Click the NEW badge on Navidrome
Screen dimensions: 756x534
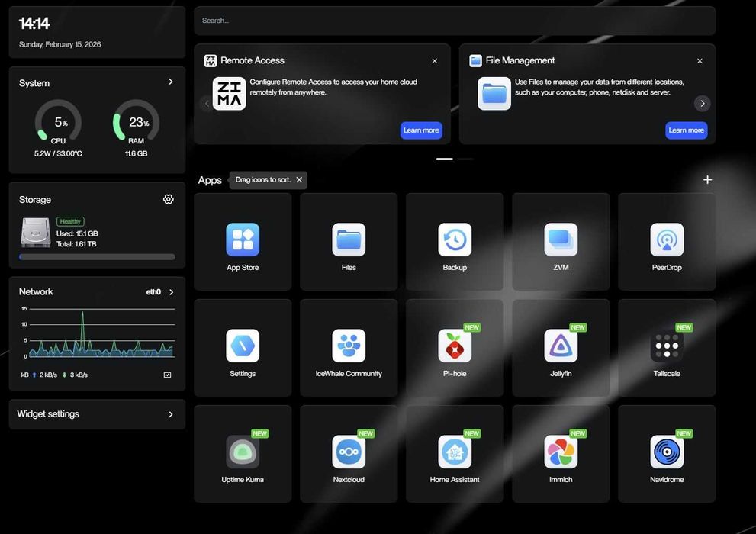point(684,433)
